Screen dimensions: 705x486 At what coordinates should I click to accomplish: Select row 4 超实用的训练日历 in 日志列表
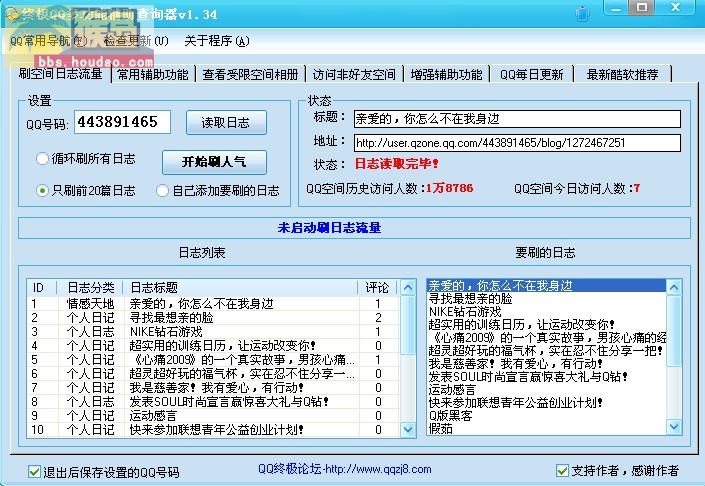click(214, 345)
